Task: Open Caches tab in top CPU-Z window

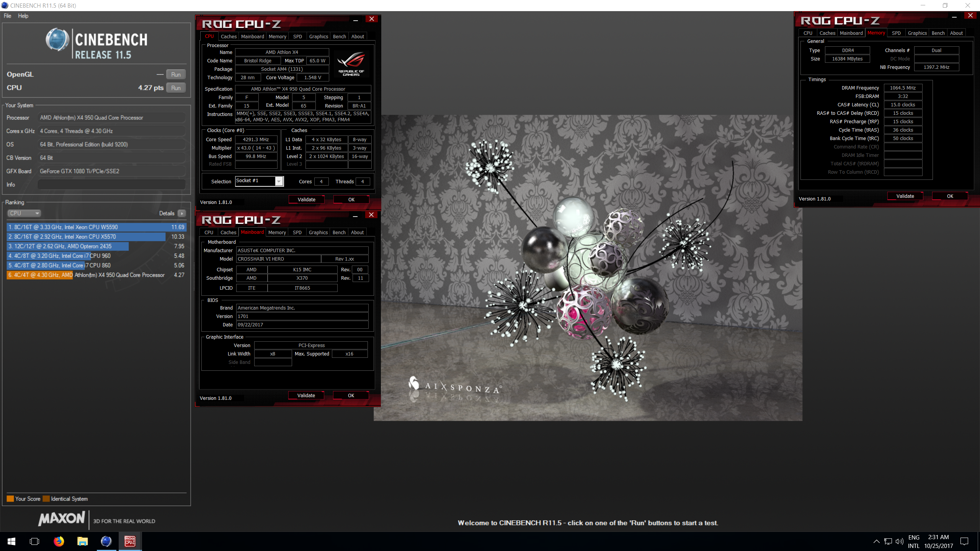Action: [x=229, y=36]
